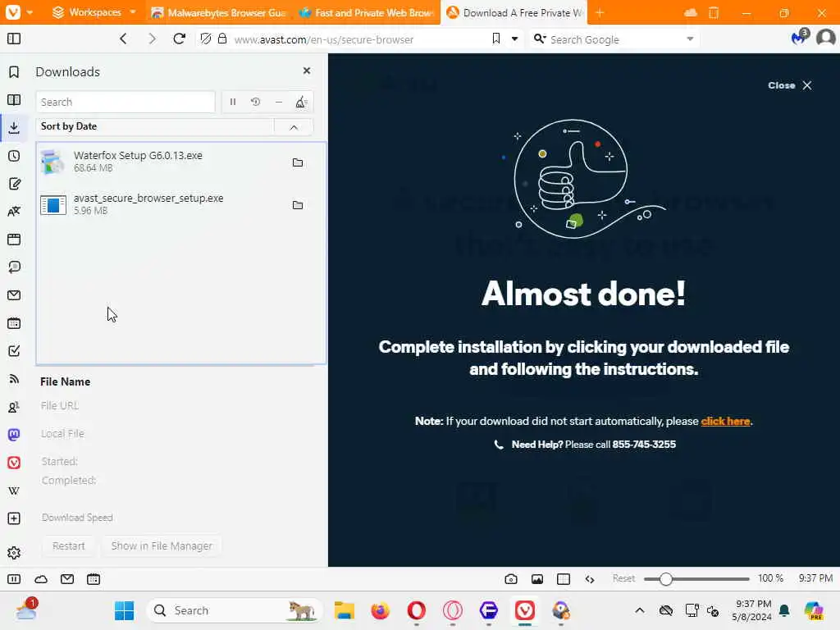Open Malwarebytes extension icon
This screenshot has height=630, width=840.
[799, 38]
